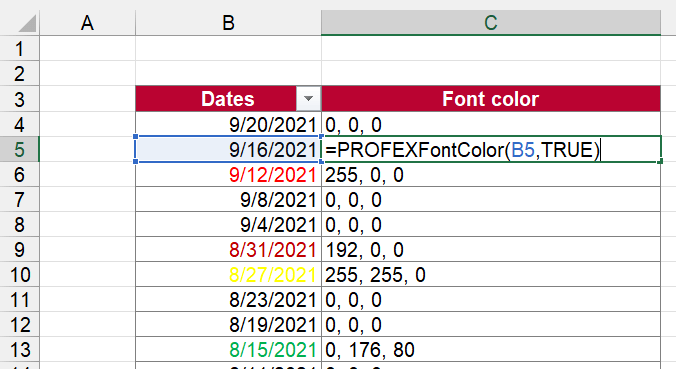Select the cell with date 9/4/2021
The height and width of the screenshot is (369, 676).
228,224
